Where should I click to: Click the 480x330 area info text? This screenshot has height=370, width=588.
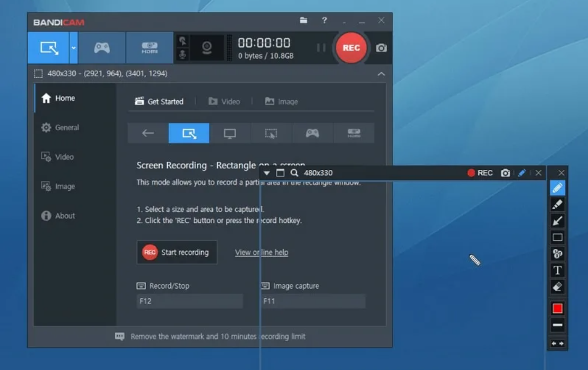107,73
